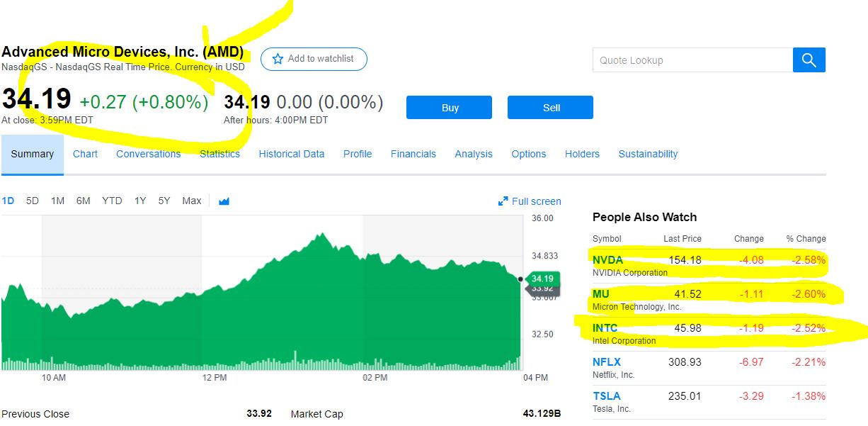Open the TSLA ticker link

pyautogui.click(x=606, y=396)
